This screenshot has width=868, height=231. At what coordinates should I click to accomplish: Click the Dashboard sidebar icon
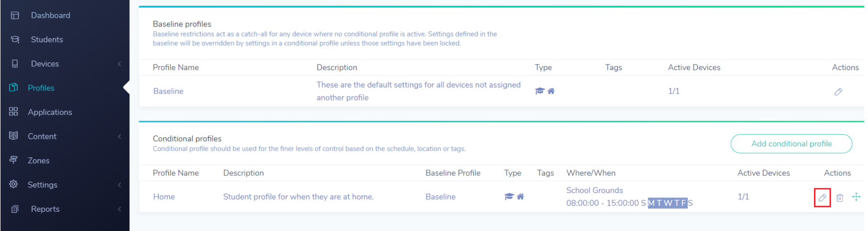click(15, 15)
